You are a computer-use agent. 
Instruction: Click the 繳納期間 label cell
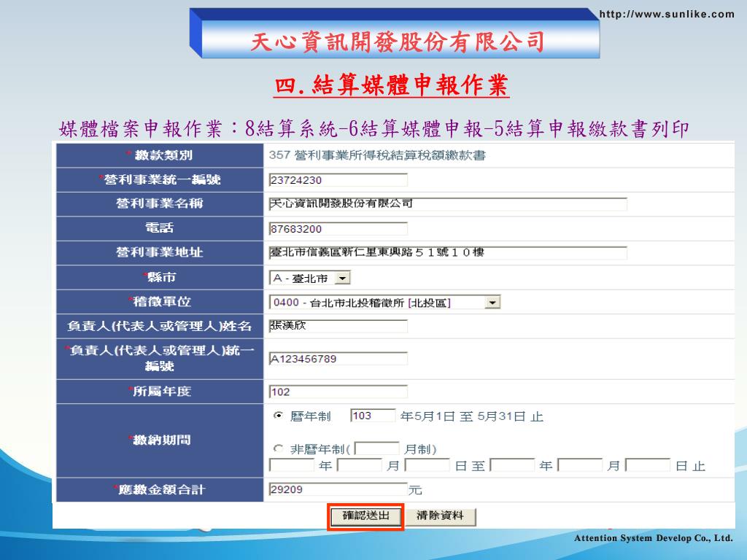[x=160, y=440]
